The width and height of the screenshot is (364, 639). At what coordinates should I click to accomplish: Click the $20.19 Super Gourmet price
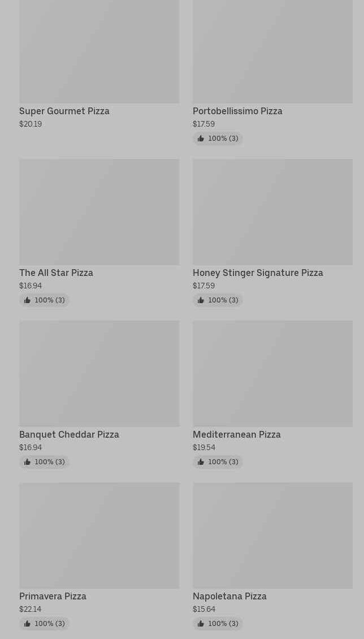[x=31, y=124]
